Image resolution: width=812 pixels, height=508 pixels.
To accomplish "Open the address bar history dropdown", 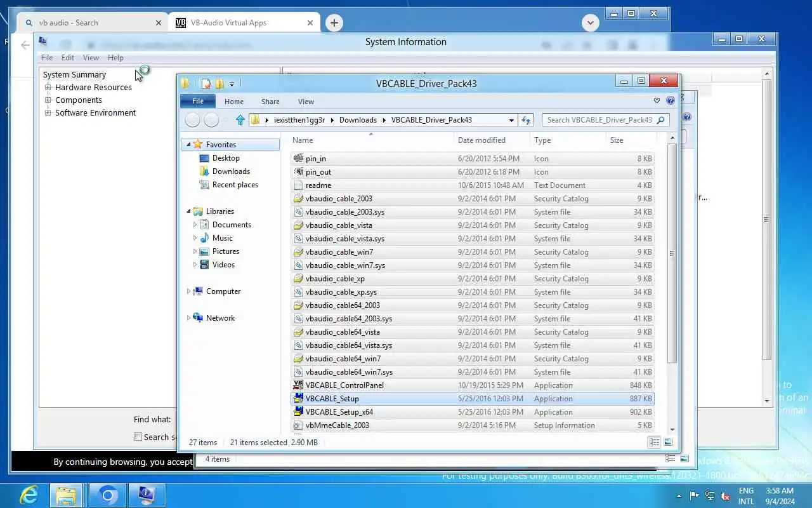I will click(x=511, y=120).
